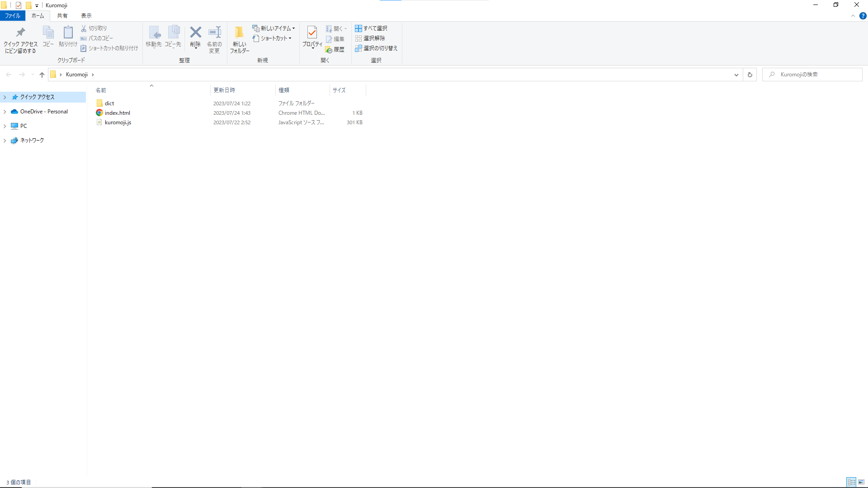Click the Invert Selection button
Image resolution: width=868 pixels, height=488 pixels.
[x=376, y=48]
